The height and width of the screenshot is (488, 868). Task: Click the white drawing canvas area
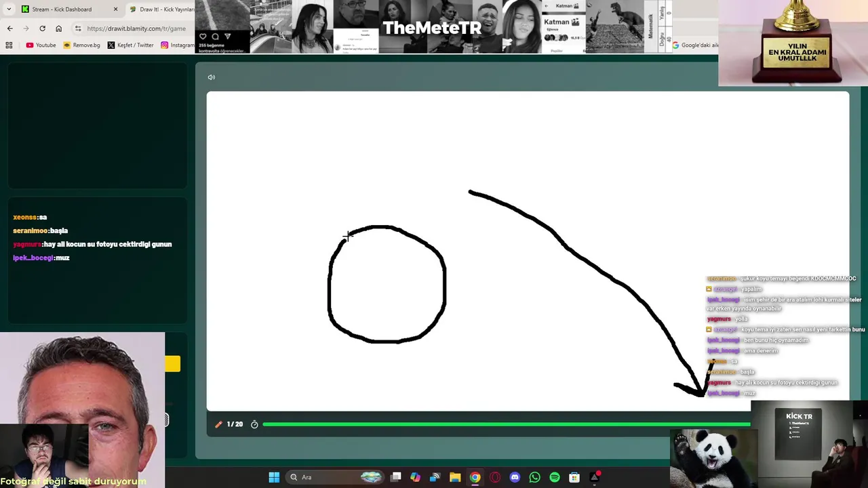coord(528,251)
